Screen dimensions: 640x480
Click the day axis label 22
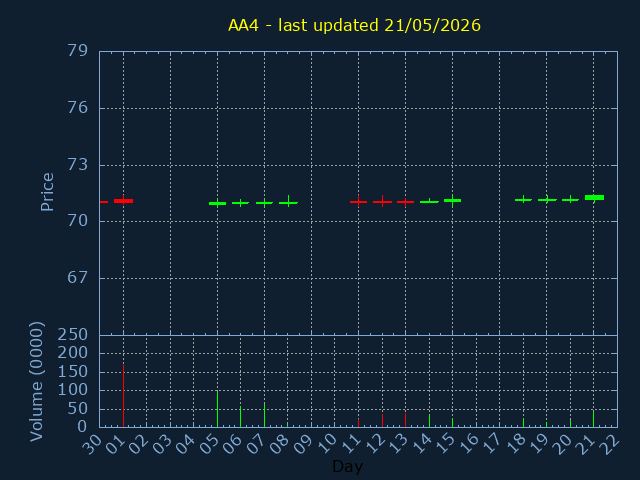tap(609, 444)
